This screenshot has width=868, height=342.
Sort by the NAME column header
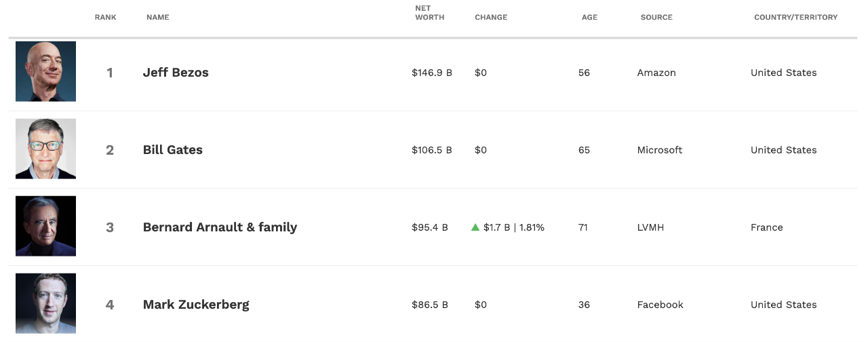tap(158, 17)
